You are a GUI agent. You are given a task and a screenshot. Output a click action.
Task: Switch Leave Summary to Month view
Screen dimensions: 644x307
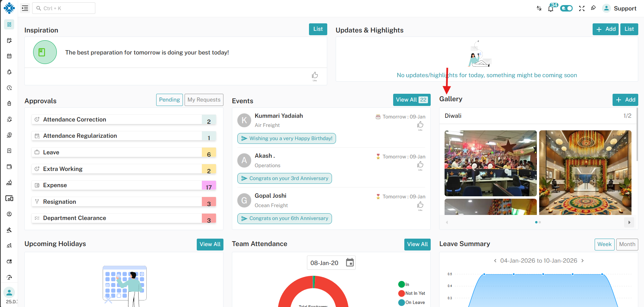point(627,244)
